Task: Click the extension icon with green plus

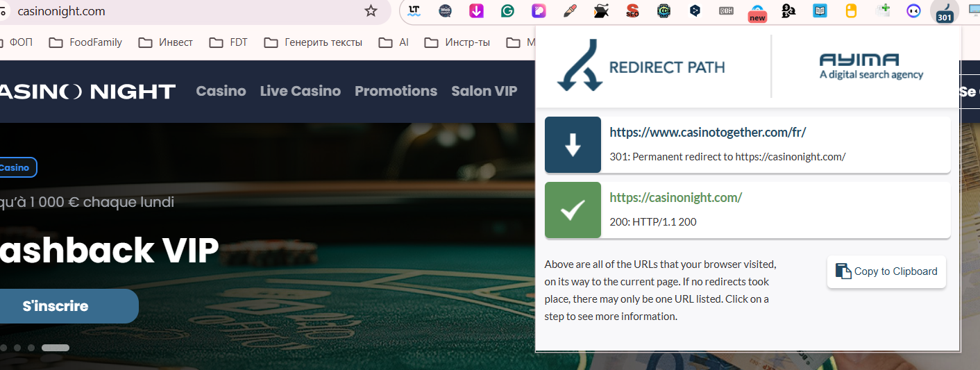Action: (x=883, y=10)
